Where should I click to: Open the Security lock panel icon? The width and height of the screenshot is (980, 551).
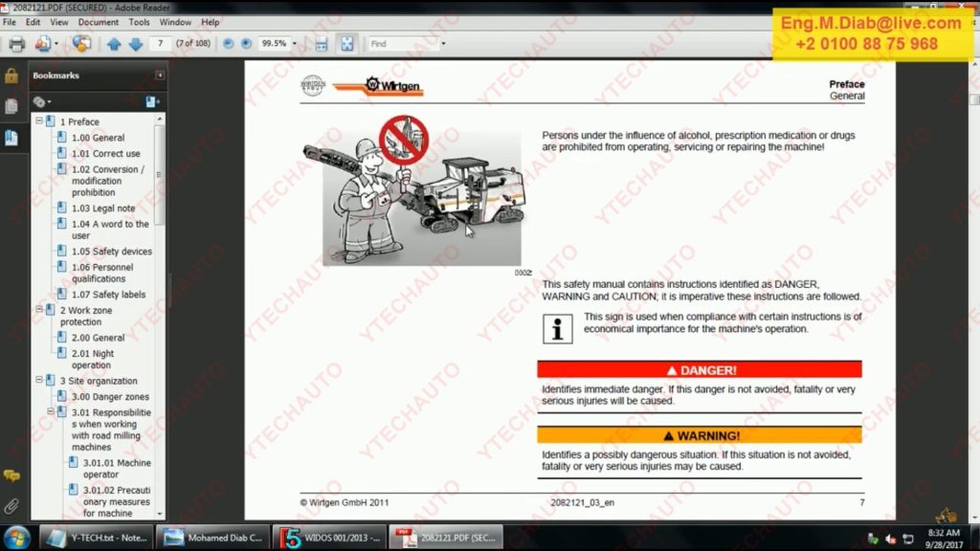[11, 76]
